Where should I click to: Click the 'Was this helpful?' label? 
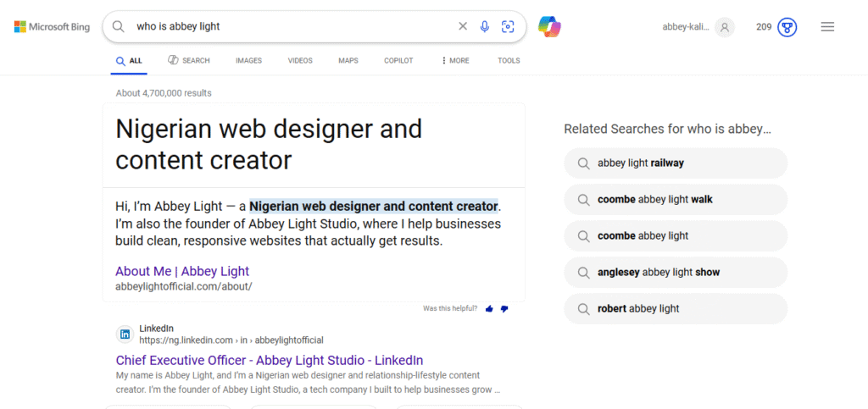click(450, 308)
